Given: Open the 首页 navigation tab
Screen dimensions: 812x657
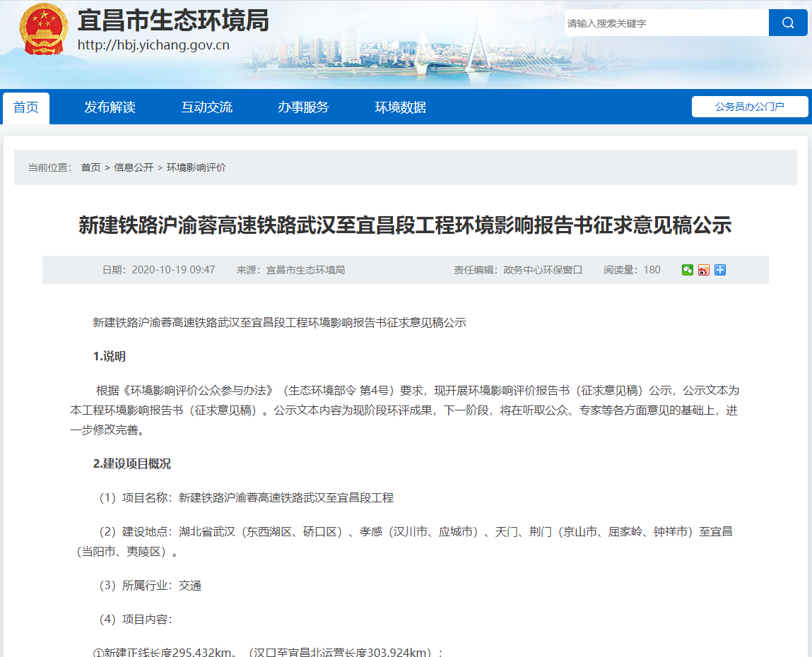Looking at the screenshot, I should (26, 107).
